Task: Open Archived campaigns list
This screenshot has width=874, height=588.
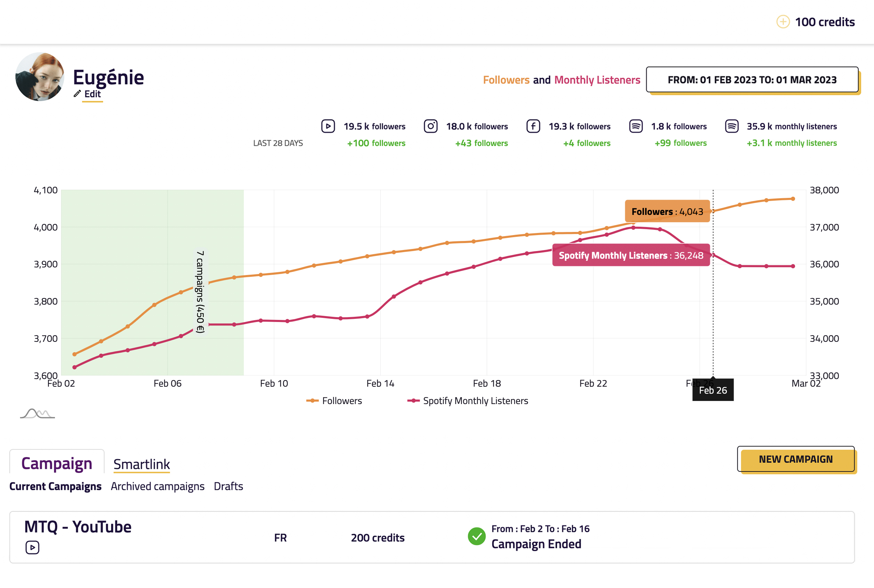Action: 158,486
